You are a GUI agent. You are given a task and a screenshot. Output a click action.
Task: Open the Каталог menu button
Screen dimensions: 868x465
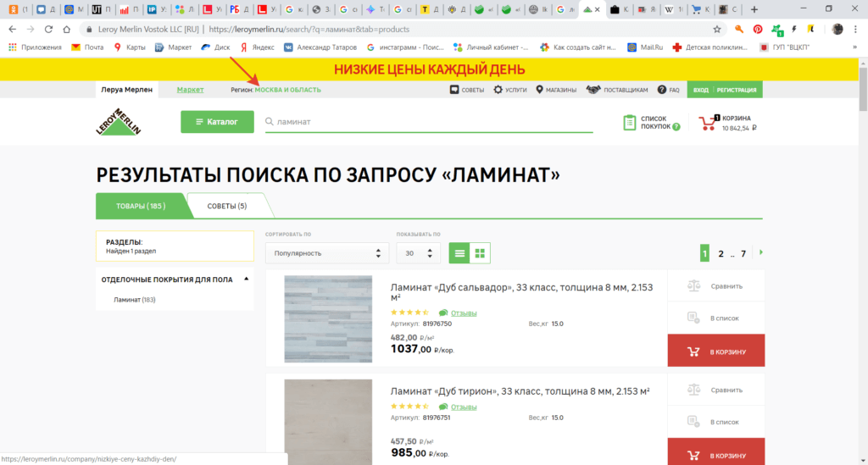pyautogui.click(x=217, y=122)
